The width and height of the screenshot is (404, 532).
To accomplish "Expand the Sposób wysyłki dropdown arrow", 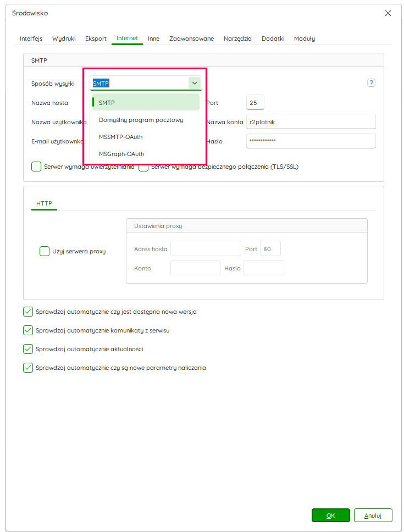I will click(x=195, y=83).
